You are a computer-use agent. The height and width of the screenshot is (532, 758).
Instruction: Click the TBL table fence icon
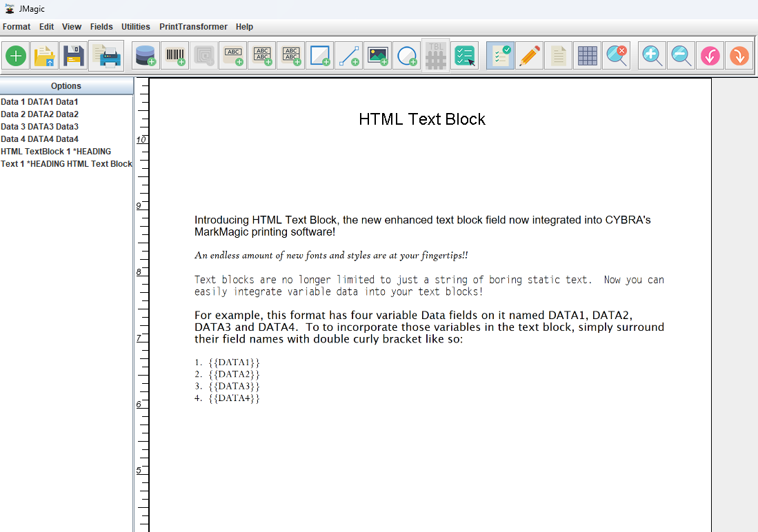[436, 56]
